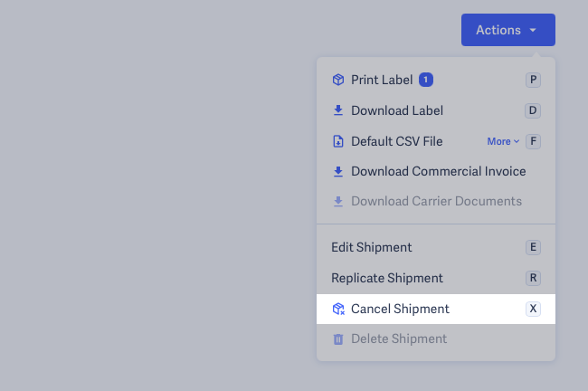Click the Print Label box icon

(338, 80)
